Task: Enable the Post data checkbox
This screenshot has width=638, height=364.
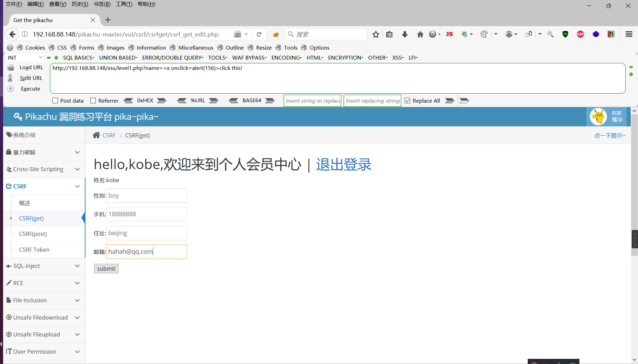Action: pos(55,101)
